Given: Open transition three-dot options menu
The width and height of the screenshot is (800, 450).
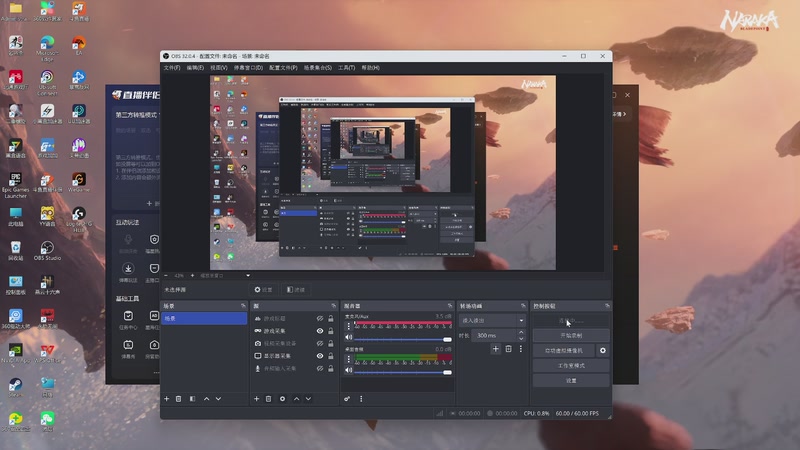Looking at the screenshot, I should tap(520, 349).
